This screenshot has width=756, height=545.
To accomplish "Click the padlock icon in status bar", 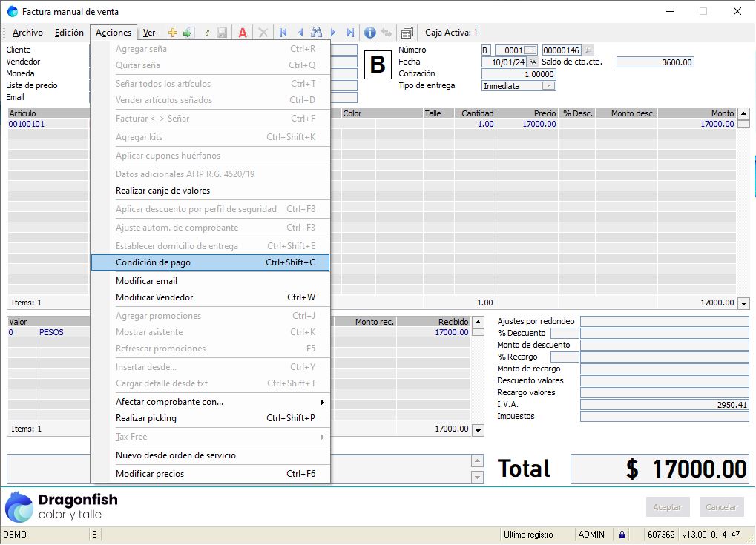I will (x=622, y=535).
